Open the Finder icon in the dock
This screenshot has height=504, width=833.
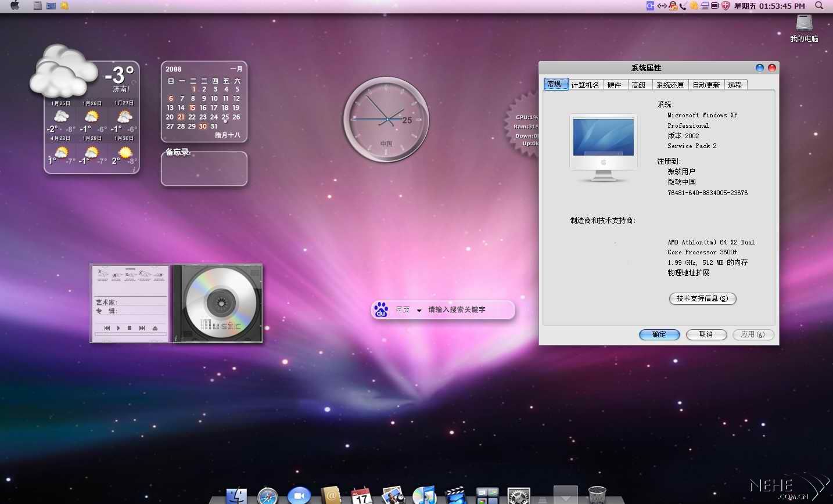click(x=236, y=495)
